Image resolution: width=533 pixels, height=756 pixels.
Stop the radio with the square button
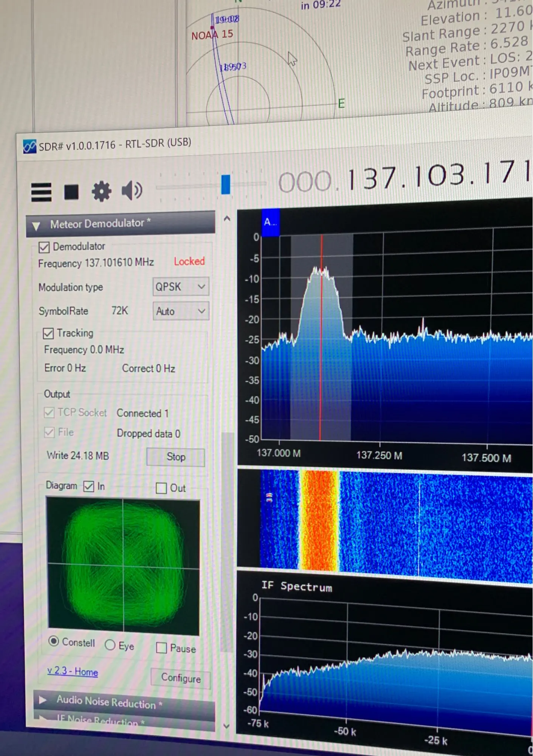(71, 192)
